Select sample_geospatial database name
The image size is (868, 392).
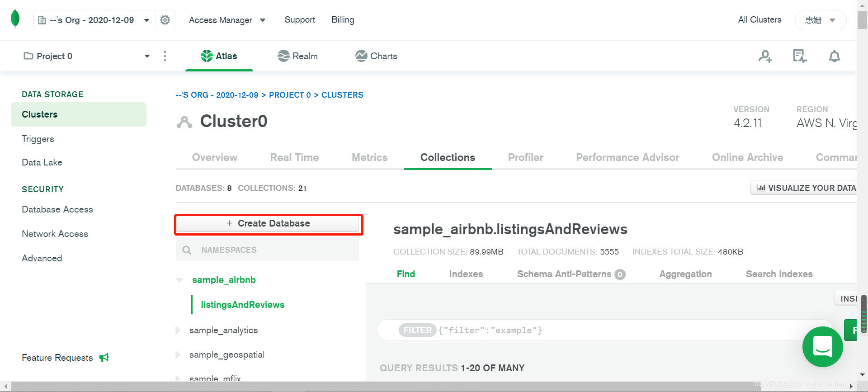[x=227, y=355]
